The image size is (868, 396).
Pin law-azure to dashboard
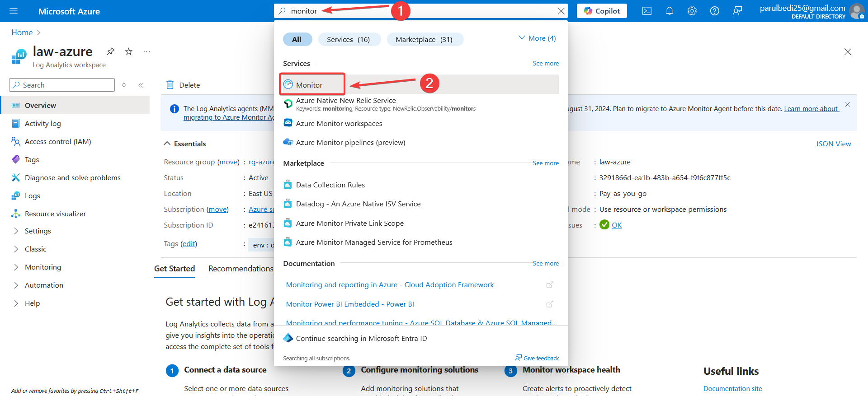tap(110, 51)
